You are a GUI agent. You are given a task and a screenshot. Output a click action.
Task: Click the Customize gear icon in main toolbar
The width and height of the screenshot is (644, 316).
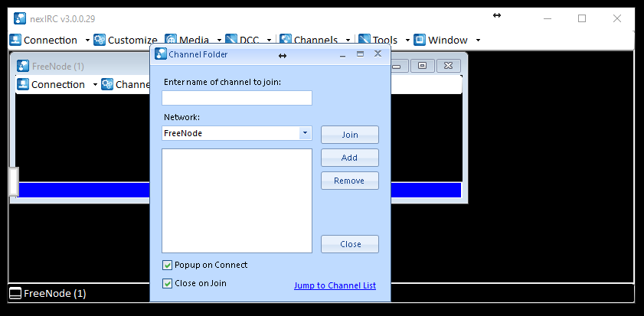100,40
